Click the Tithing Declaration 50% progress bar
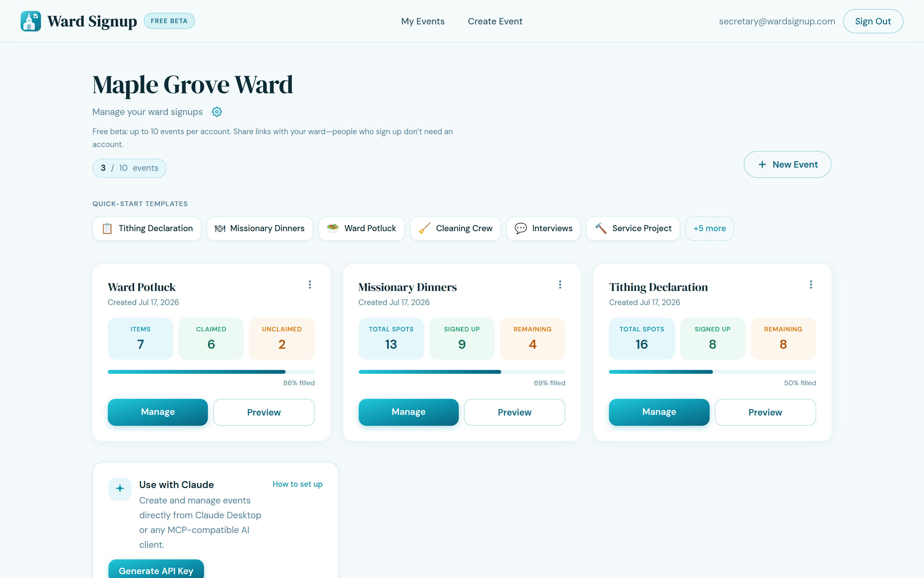This screenshot has width=924, height=578. pyautogui.click(x=713, y=372)
